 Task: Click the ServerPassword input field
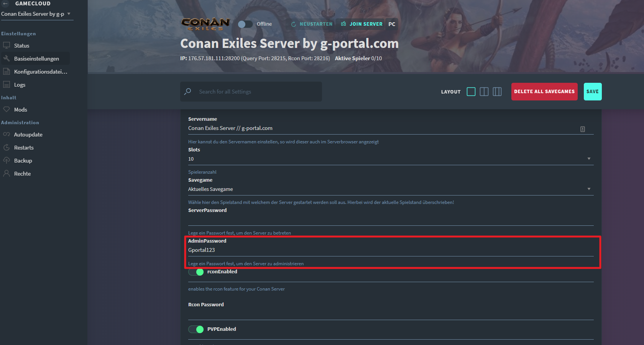[391, 220]
